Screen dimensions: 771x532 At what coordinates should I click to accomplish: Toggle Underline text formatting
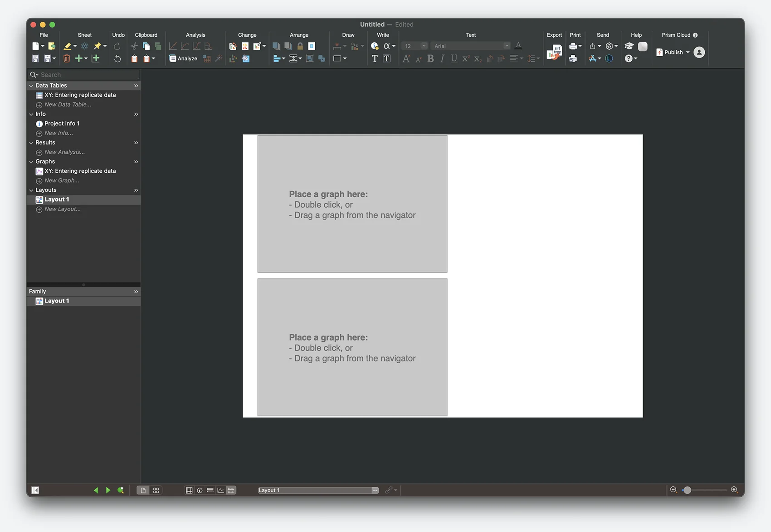(x=454, y=59)
